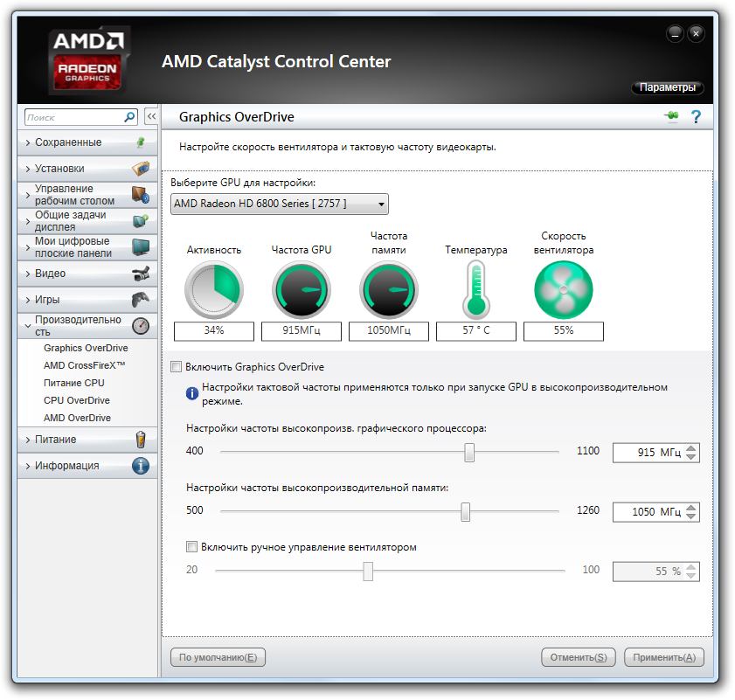The image size is (735, 700).
Task: Open the Параметры menu button
Action: click(668, 87)
